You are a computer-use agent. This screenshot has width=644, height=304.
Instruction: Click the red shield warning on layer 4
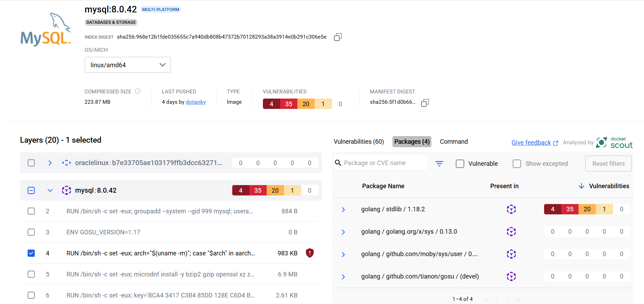coord(310,253)
